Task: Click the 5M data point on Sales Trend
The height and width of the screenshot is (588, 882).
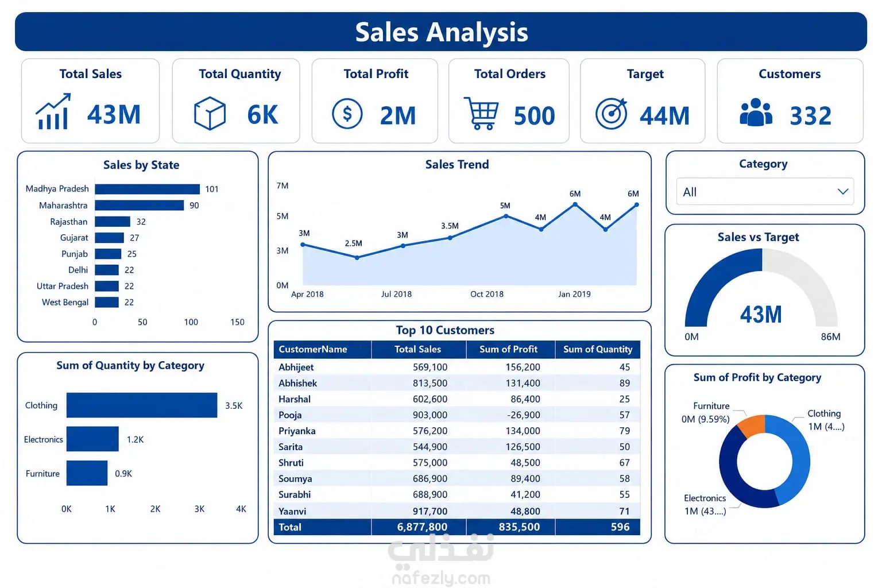Action: (506, 216)
